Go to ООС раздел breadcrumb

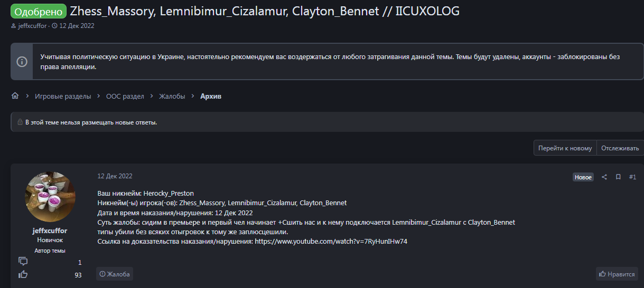(x=125, y=97)
